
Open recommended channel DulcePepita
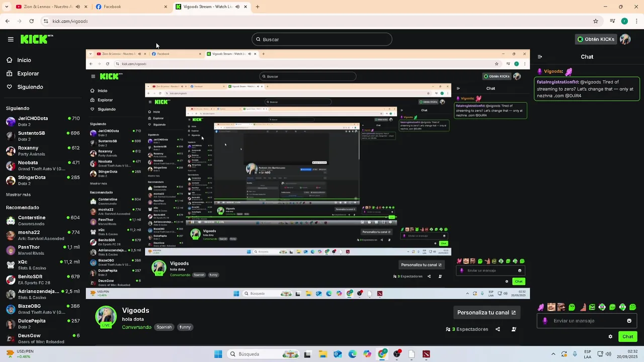tap(43, 323)
